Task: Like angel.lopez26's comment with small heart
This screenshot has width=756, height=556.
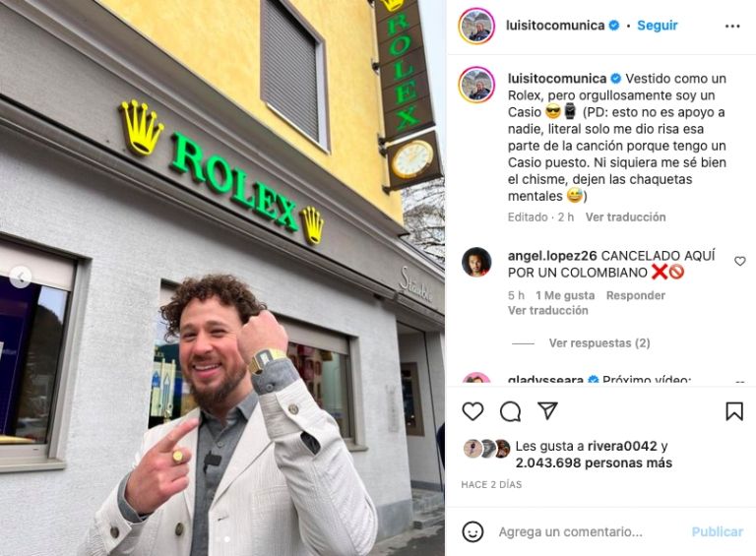Action: (739, 261)
